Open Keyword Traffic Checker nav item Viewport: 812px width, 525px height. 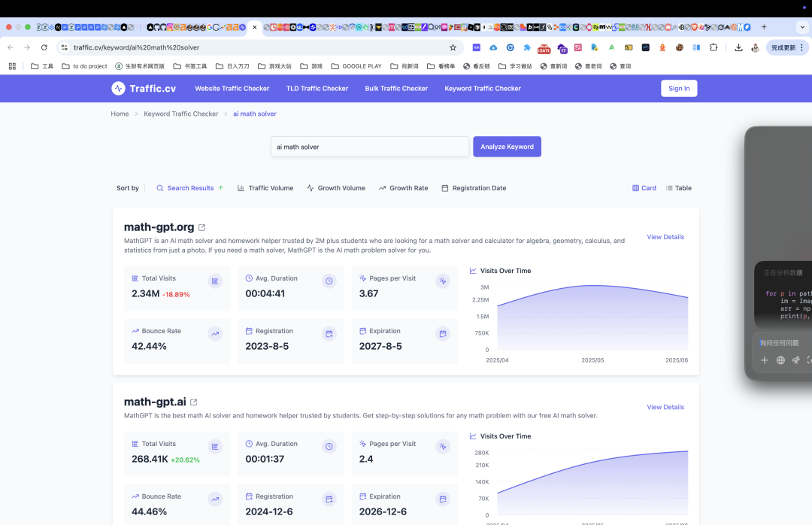tap(483, 89)
